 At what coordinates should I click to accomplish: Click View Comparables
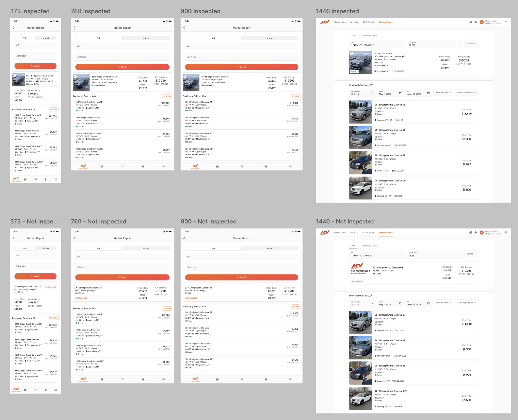(x=466, y=92)
